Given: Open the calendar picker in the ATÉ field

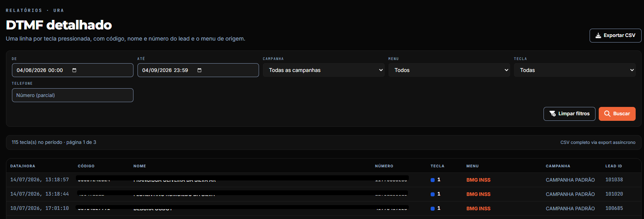Looking at the screenshot, I should 199,70.
